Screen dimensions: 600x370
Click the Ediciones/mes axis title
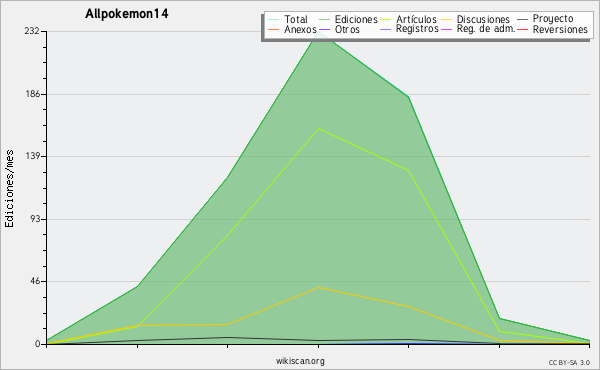click(9, 188)
